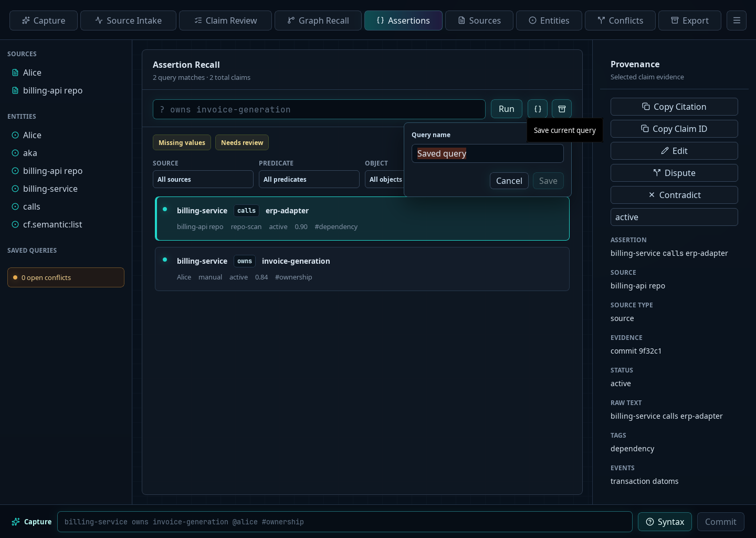Select the billing-service owns invoice-generation claim
This screenshot has width=756, height=538.
click(x=362, y=269)
